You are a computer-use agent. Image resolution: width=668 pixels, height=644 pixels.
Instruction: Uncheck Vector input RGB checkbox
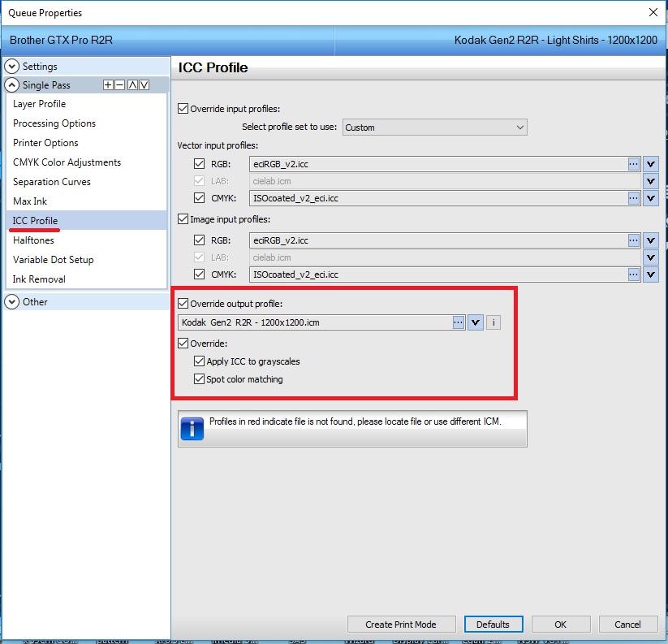pos(199,164)
